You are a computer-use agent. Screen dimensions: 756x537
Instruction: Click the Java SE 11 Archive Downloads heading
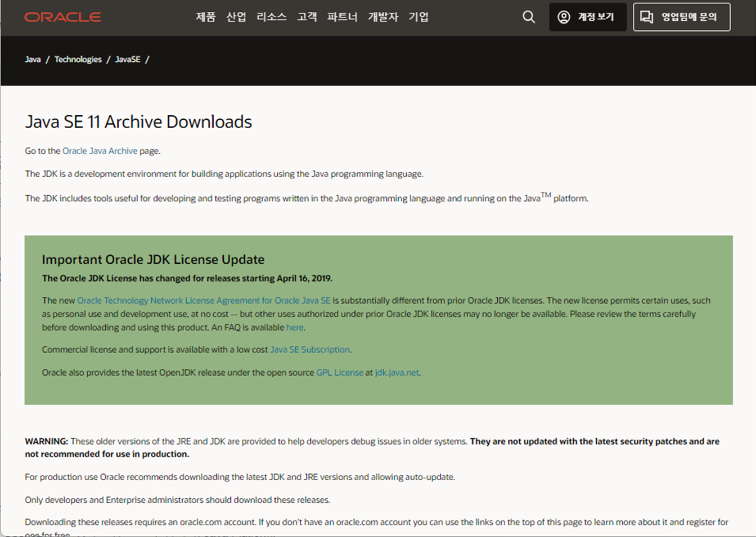(138, 122)
